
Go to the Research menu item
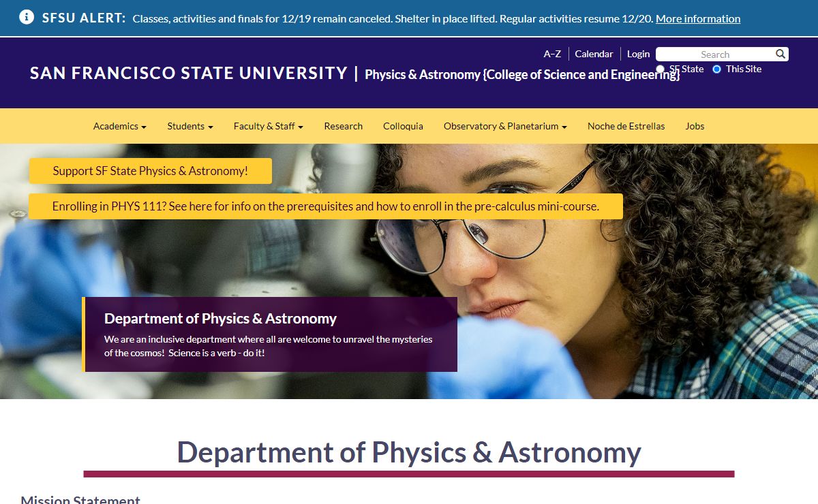[344, 126]
